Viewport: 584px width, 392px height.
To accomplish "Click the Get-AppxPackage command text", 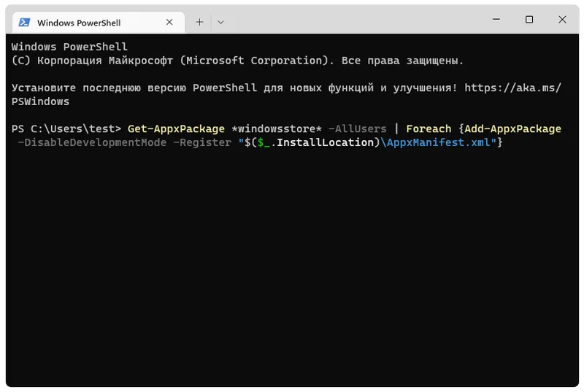I will point(176,128).
